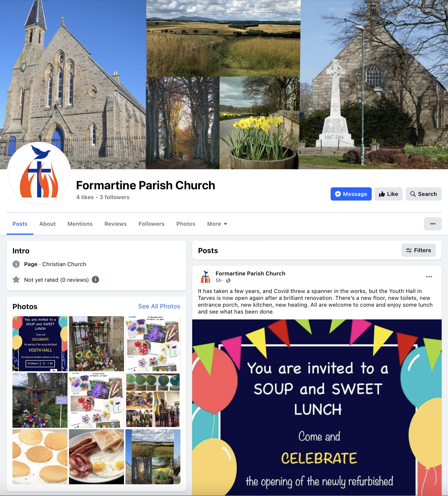The image size is (448, 496).
Task: Open the post's three-dot options menu
Action: point(429,277)
